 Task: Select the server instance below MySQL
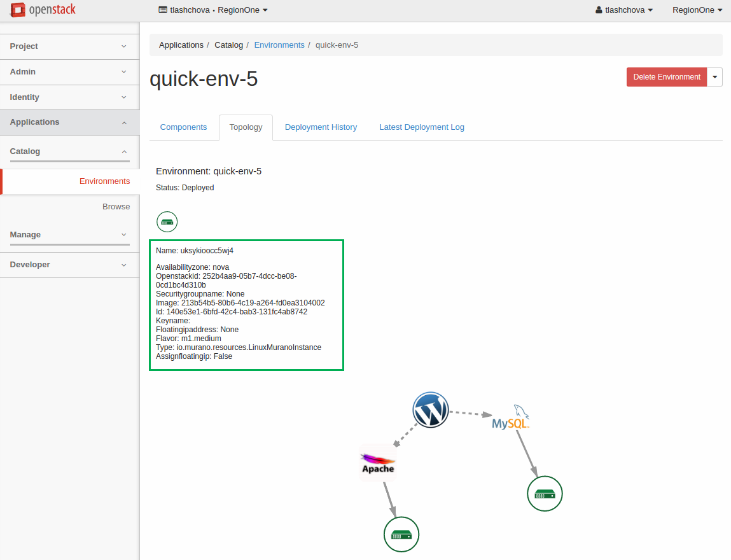[x=545, y=494]
